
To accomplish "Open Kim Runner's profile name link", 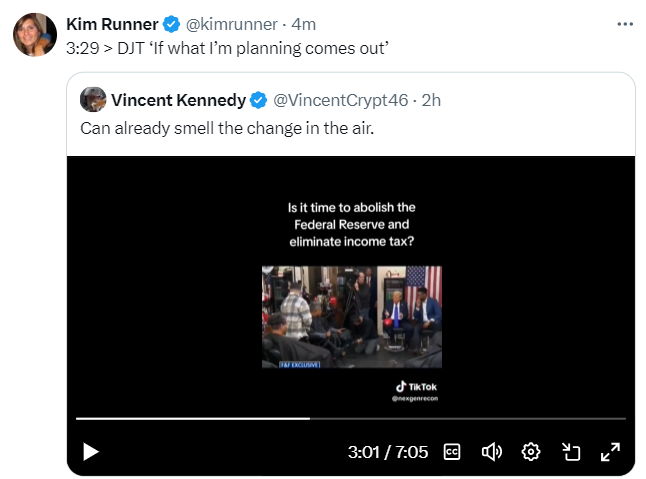I will [x=112, y=24].
